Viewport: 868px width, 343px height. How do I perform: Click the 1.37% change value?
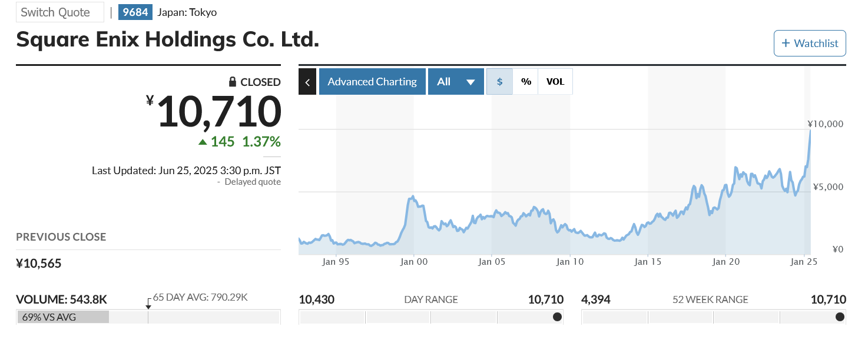coord(261,142)
